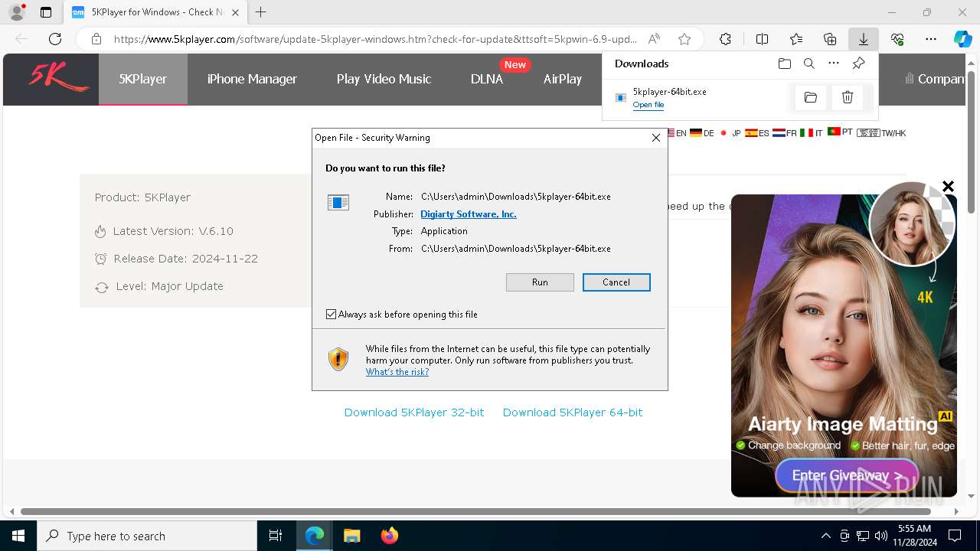This screenshot has width=980, height=551.
Task: Show hidden system tray icons
Action: [x=825, y=536]
